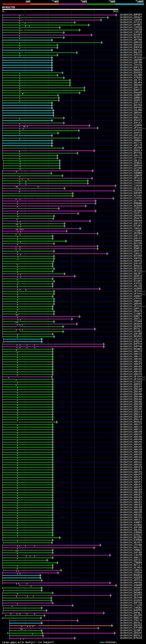Click the white query length bar
Image resolution: width=146 pixels, height=644 pixels.
[60, 10]
